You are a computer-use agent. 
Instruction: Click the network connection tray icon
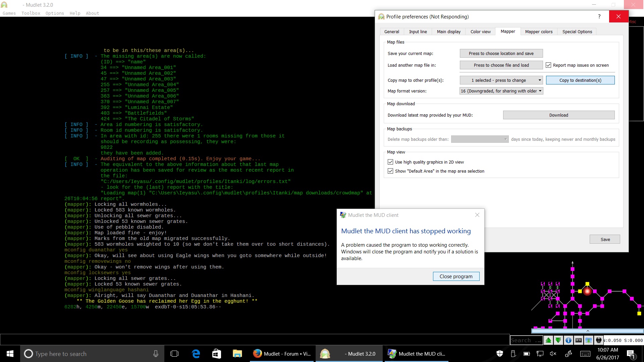tap(540, 354)
